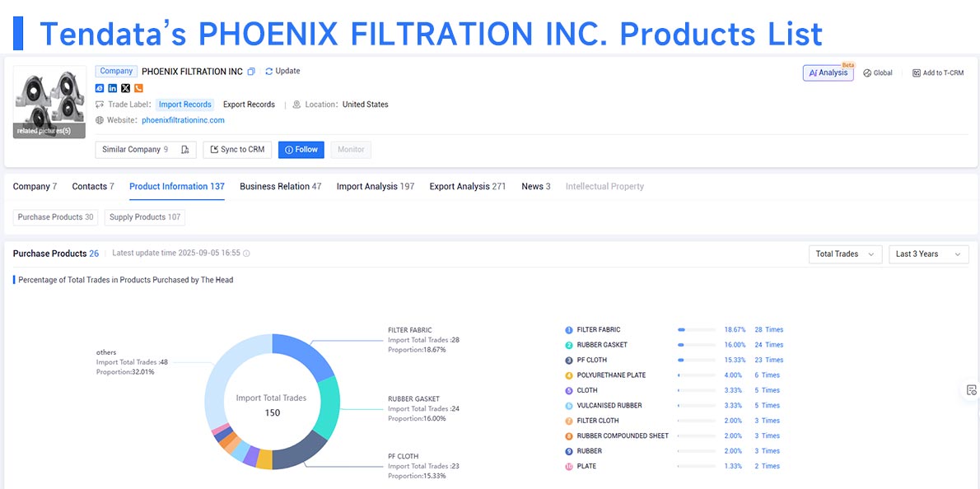
Task: Visit the phoenixfiltrationinc.com website link
Action: tap(183, 120)
